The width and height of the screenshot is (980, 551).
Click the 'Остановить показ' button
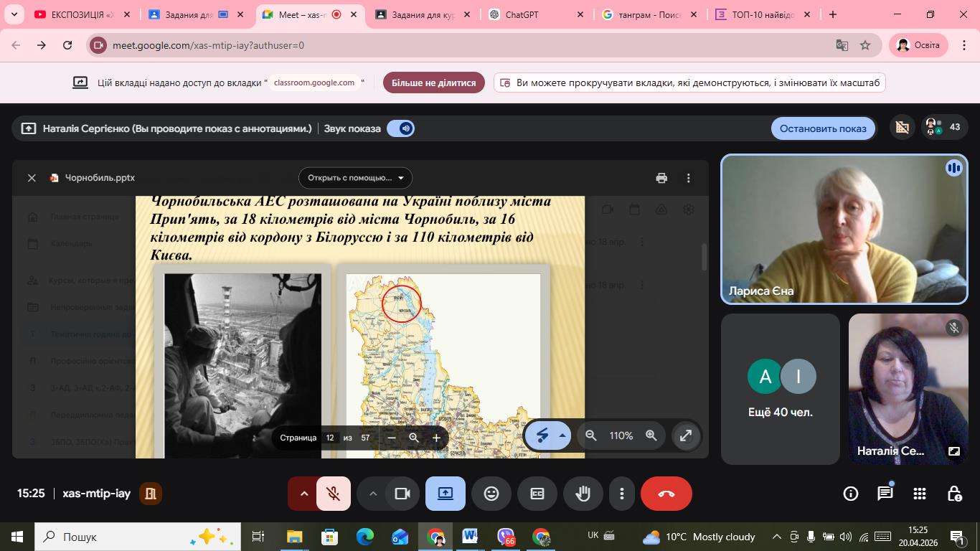823,128
